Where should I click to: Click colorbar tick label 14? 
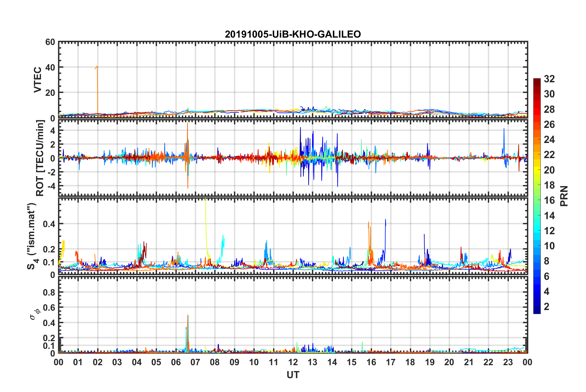(549, 216)
